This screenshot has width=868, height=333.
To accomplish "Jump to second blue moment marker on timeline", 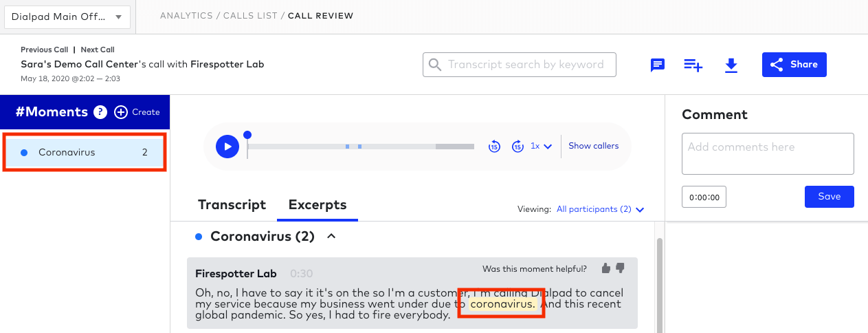I will tap(359, 147).
